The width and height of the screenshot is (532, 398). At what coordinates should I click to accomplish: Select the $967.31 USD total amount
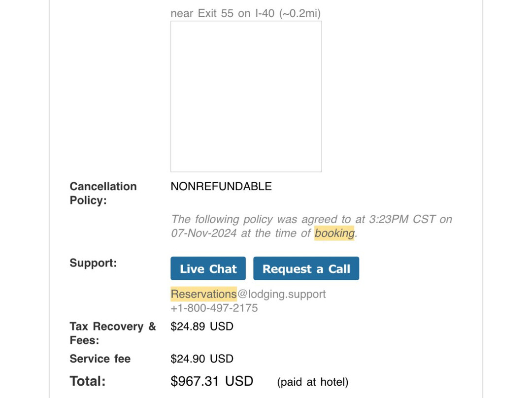[x=211, y=381]
